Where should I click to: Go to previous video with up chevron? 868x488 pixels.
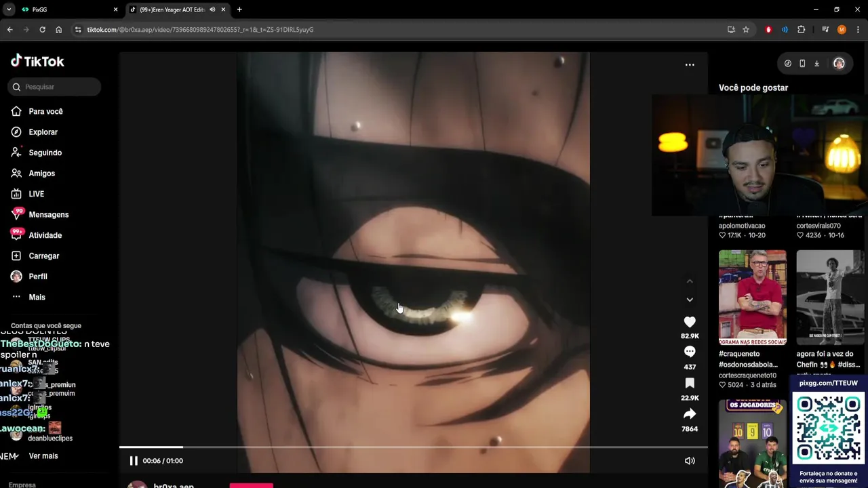(x=690, y=281)
